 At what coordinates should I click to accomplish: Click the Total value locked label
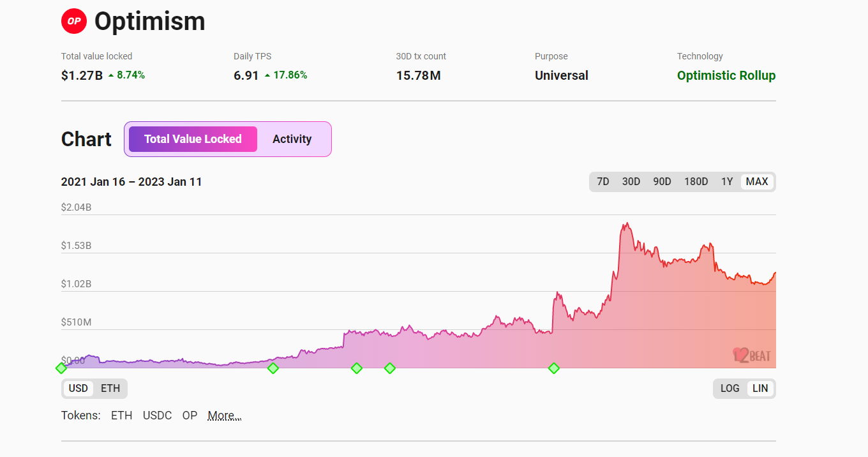(97, 56)
